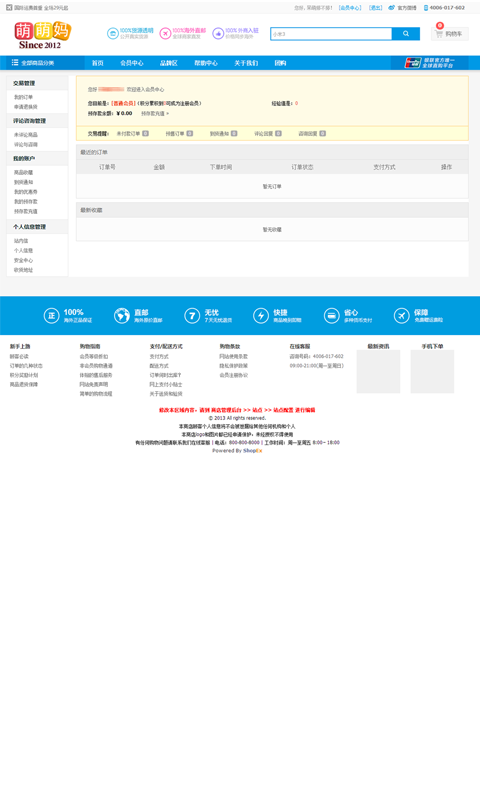Click the blue magnifier search button
Viewport: 480px width, 800px height.
406,34
